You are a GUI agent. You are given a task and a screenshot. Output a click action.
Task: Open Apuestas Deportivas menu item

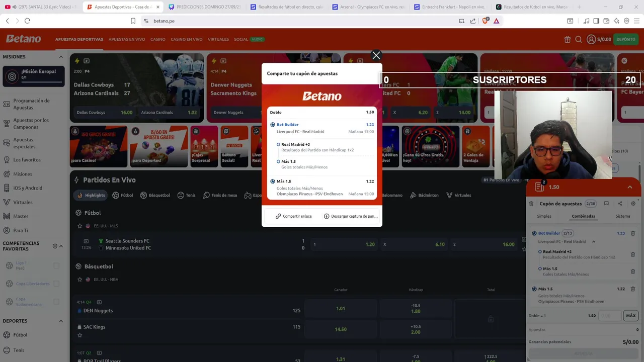click(x=79, y=39)
